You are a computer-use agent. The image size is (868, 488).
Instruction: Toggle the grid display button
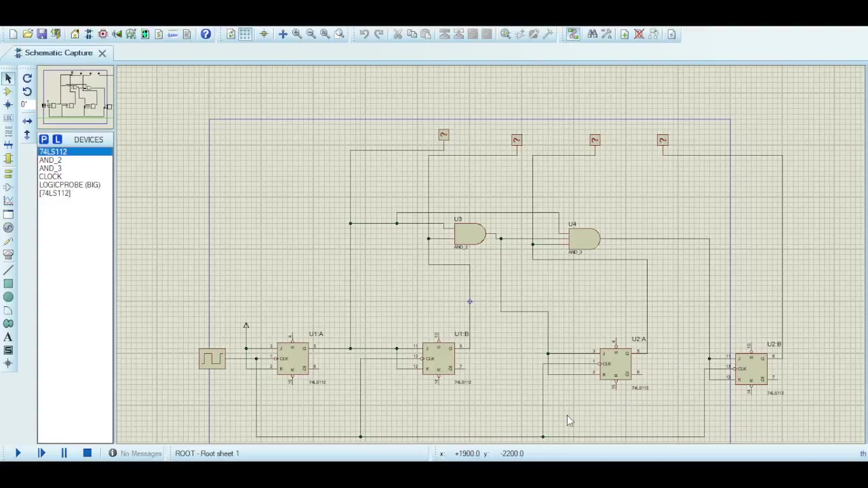coord(245,34)
